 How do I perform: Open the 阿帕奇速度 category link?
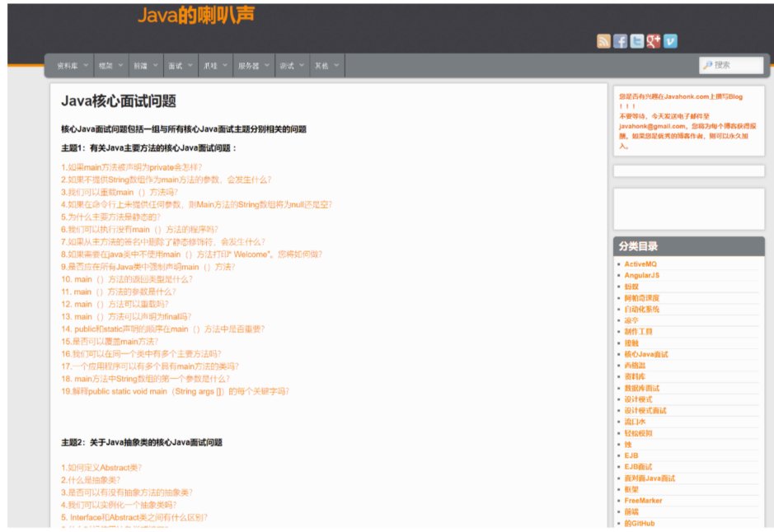[642, 298]
